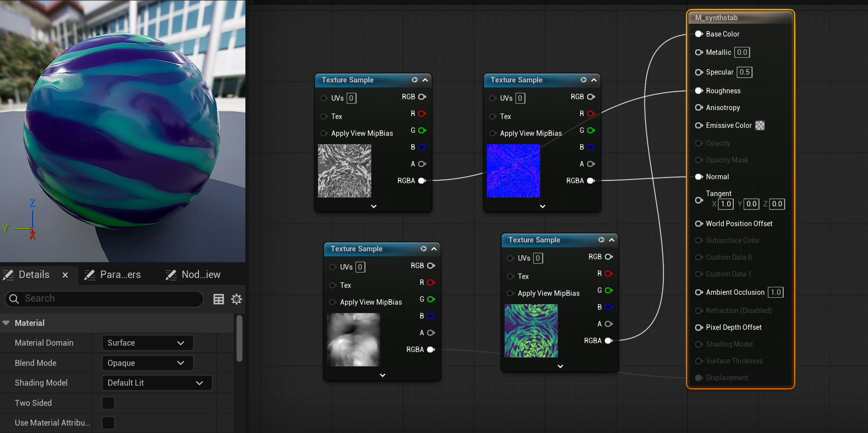Click the blue normal-map texture thumbnail
868x433 pixels.
tap(513, 171)
